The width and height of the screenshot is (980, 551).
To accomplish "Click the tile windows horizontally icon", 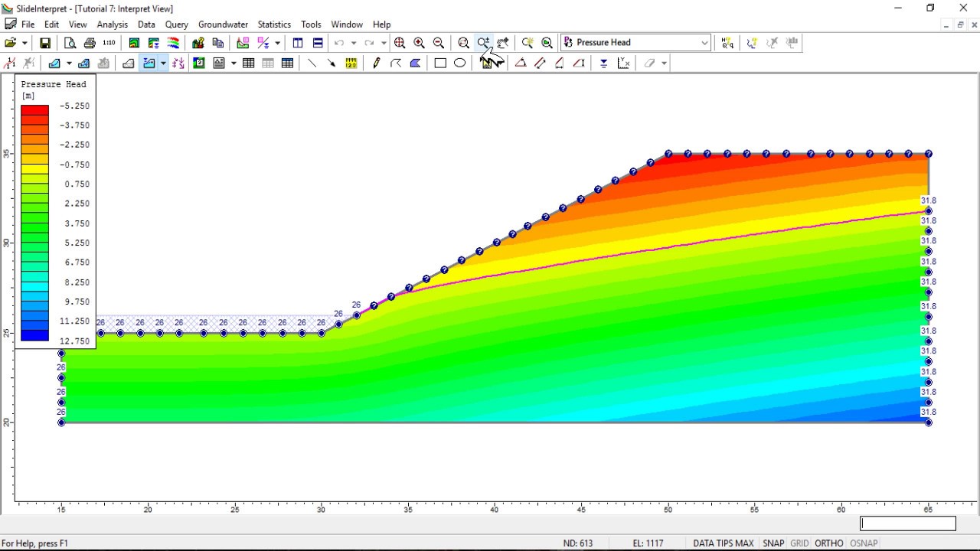I will (x=318, y=43).
